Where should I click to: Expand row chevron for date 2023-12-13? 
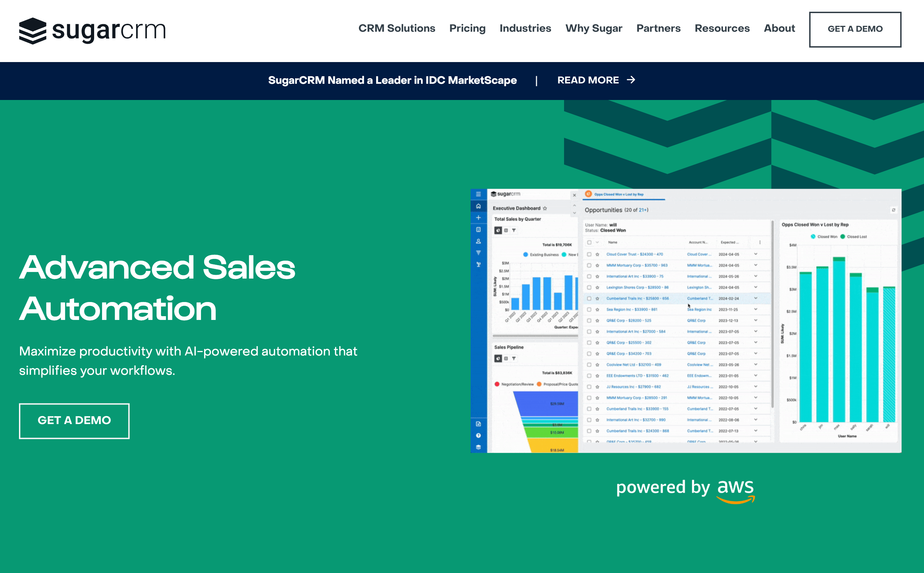coord(756,320)
